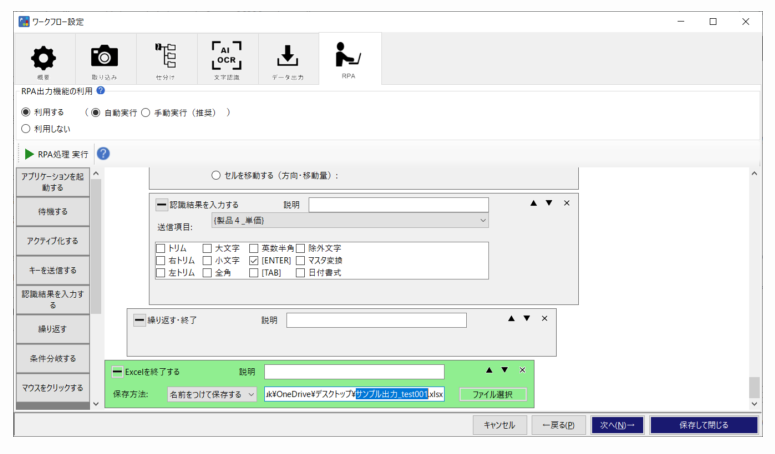Delete the 繰り返す・終了 step
Viewport: 775px width, 454px height.
tap(544, 319)
